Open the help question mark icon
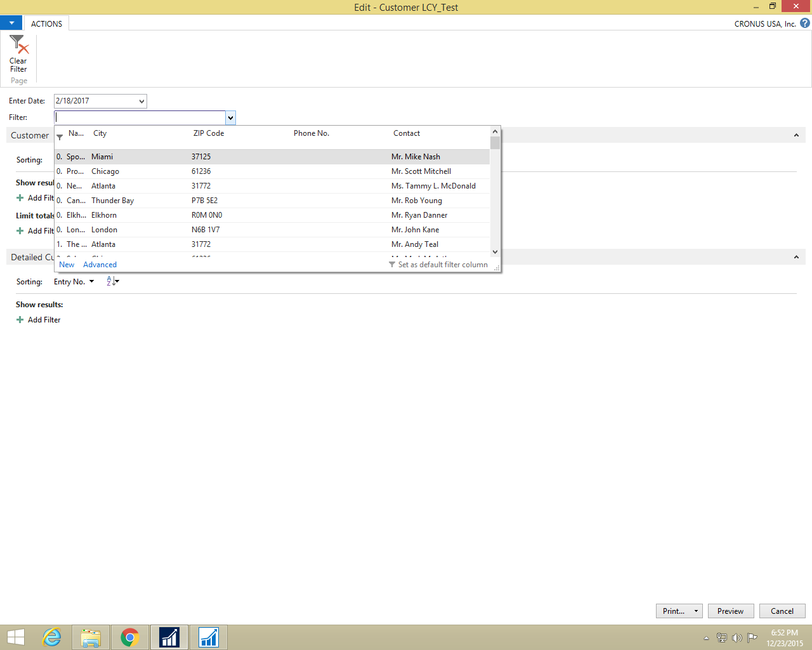 click(x=805, y=23)
